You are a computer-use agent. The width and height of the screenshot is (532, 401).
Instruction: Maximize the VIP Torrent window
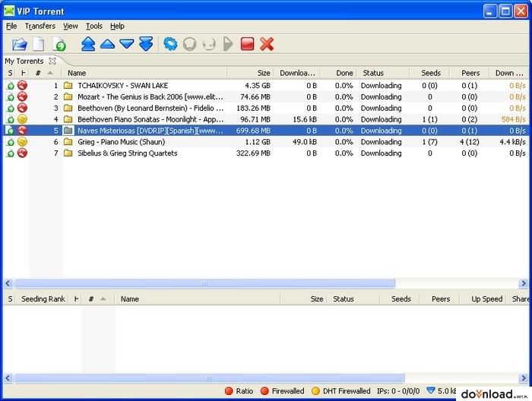tap(505, 11)
